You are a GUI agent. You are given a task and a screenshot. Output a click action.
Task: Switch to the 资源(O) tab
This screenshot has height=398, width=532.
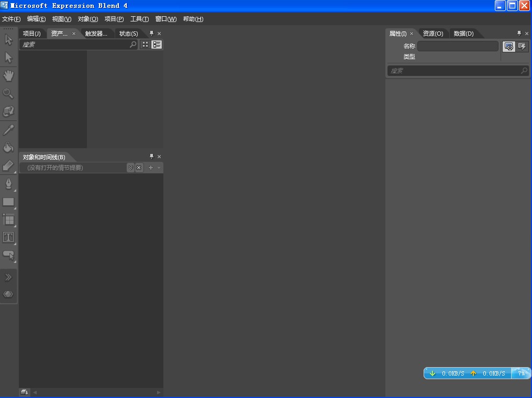(433, 34)
